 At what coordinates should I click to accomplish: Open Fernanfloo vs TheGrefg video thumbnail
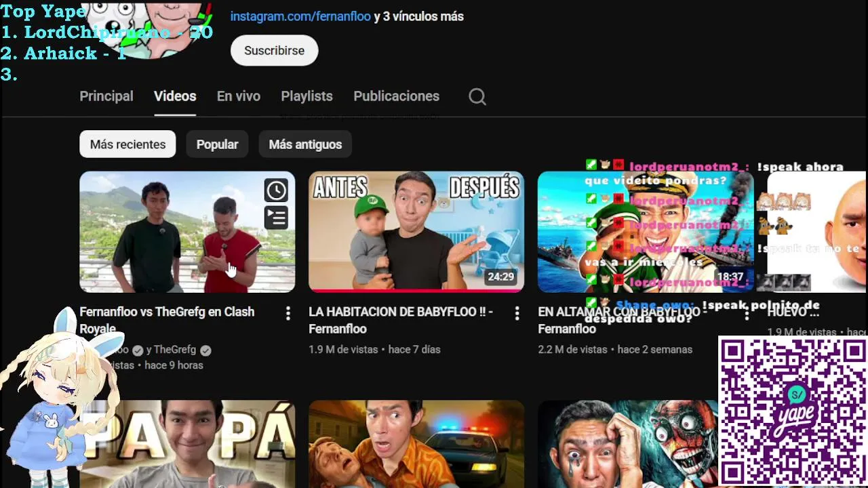(x=187, y=232)
